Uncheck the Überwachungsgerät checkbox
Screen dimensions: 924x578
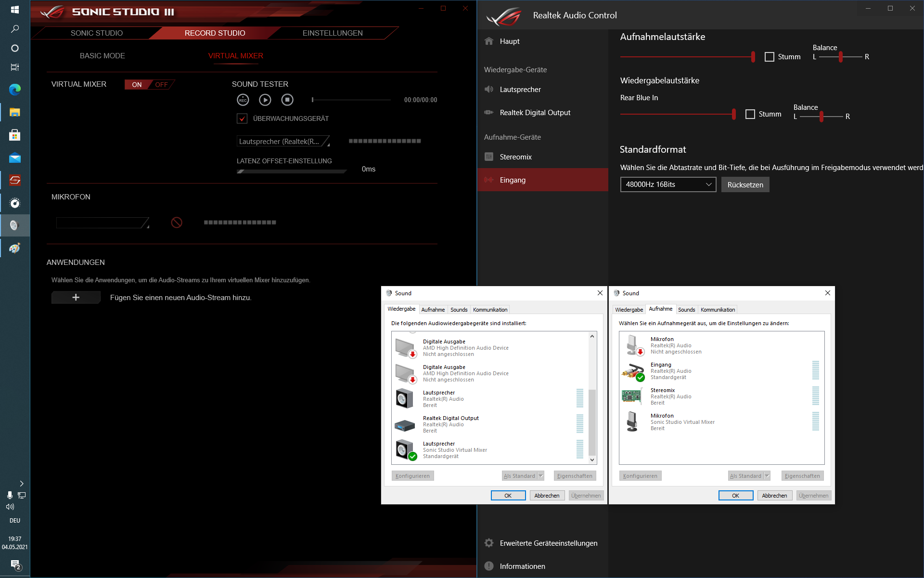(x=242, y=118)
